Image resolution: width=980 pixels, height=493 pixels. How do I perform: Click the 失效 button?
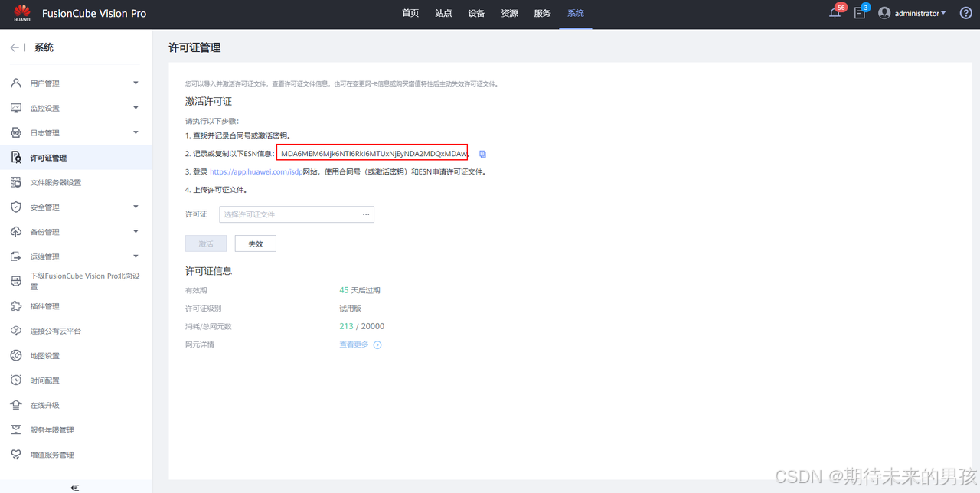(255, 243)
